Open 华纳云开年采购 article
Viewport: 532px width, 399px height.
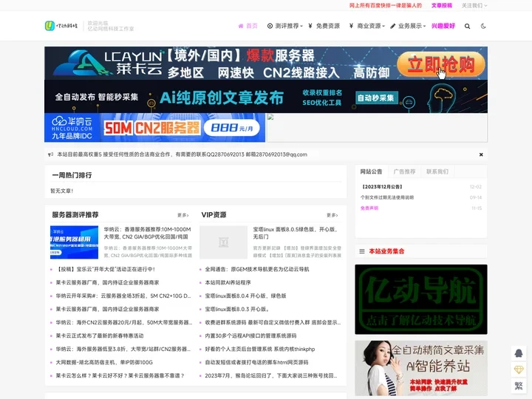[123, 296]
